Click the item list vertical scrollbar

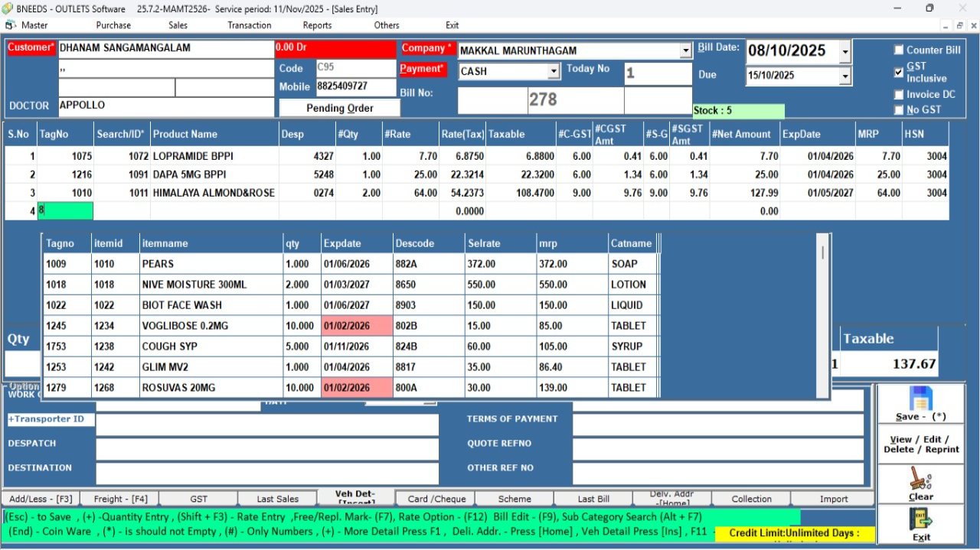coord(823,321)
